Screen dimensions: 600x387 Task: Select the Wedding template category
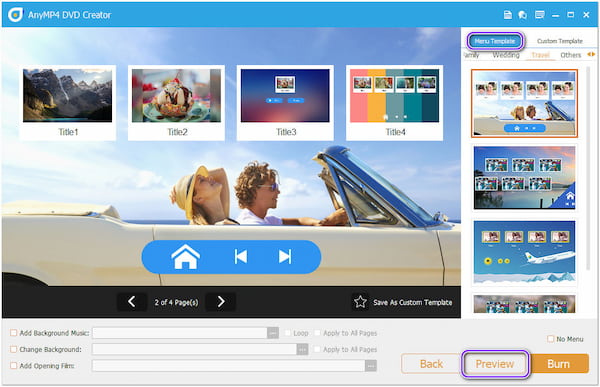click(506, 55)
